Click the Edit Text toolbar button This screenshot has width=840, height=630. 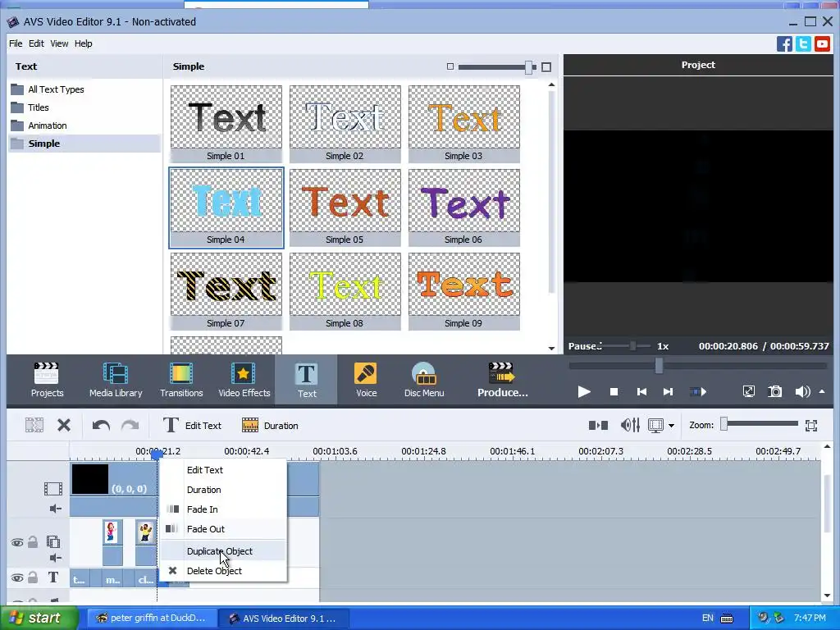click(192, 426)
